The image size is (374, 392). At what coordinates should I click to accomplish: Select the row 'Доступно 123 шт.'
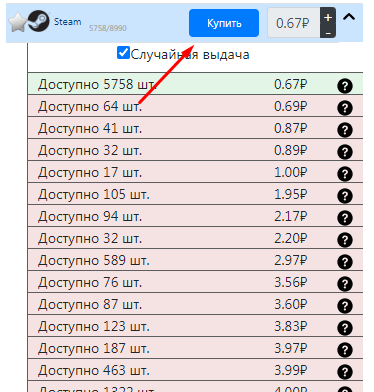195,326
